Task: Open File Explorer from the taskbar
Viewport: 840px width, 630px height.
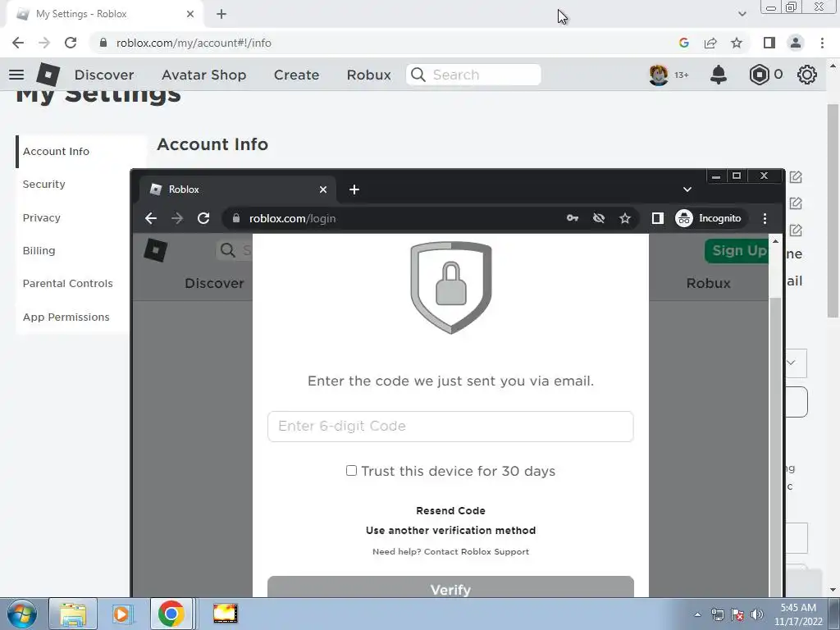Action: 73,614
